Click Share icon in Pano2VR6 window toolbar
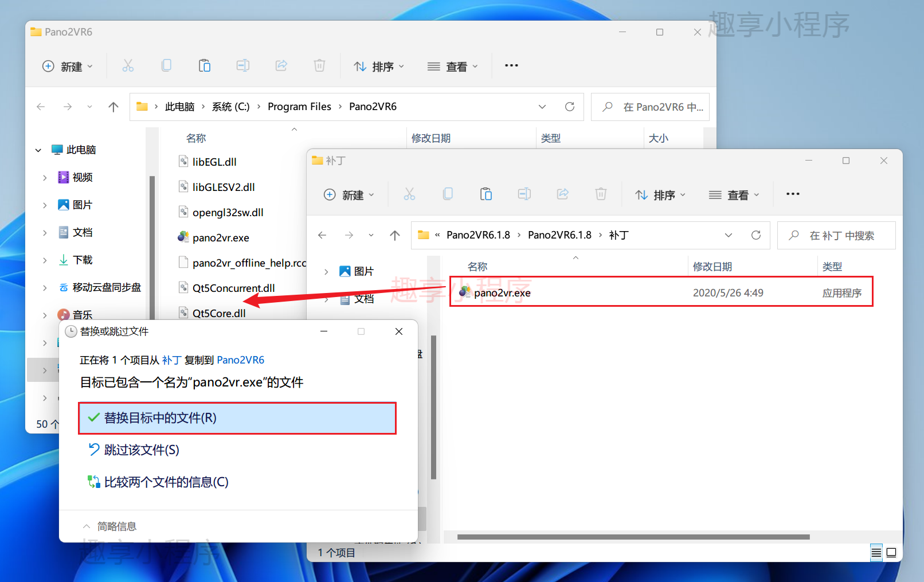924x582 pixels. (x=281, y=66)
